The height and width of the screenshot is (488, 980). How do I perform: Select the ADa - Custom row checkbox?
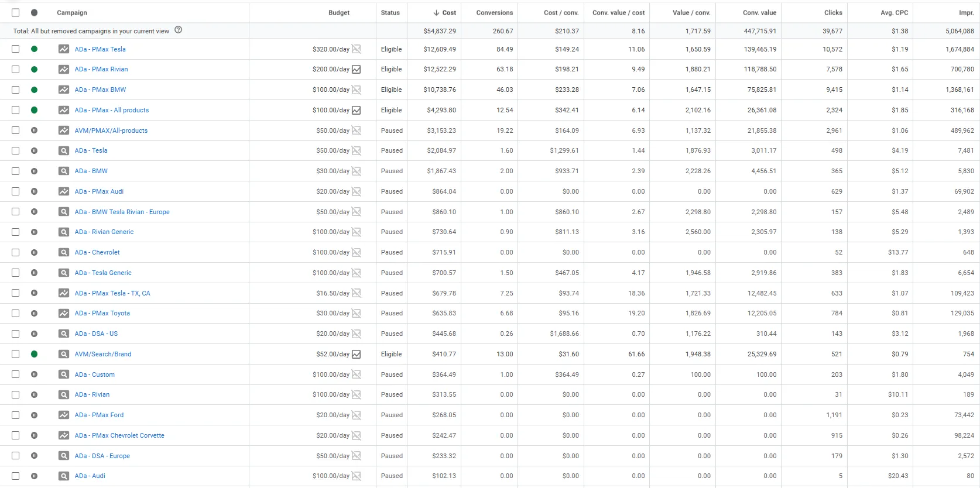coord(16,374)
